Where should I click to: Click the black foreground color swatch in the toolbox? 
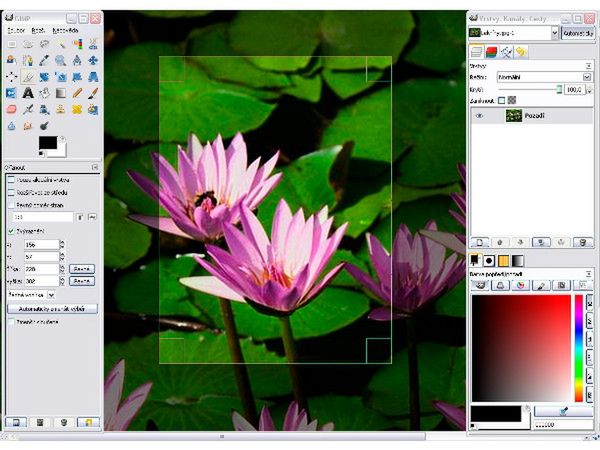click(48, 143)
